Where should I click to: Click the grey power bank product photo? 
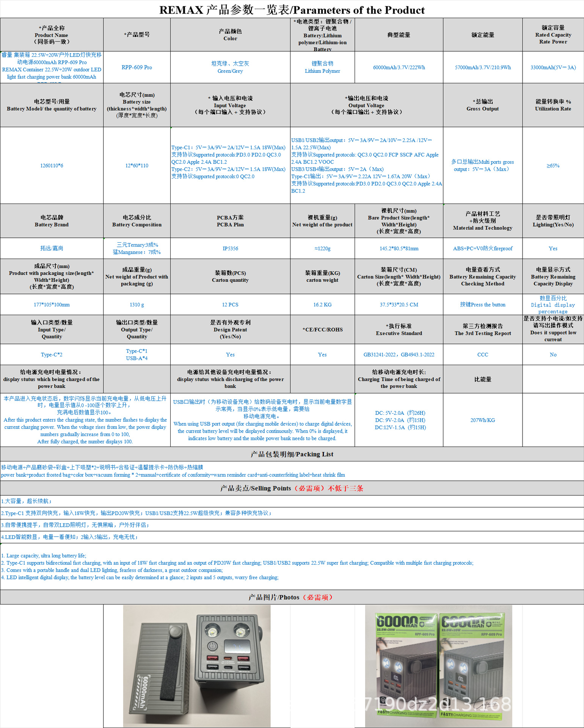click(197, 666)
